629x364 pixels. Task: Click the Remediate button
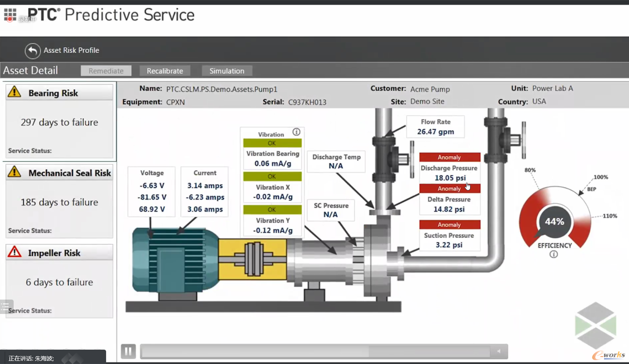click(106, 71)
